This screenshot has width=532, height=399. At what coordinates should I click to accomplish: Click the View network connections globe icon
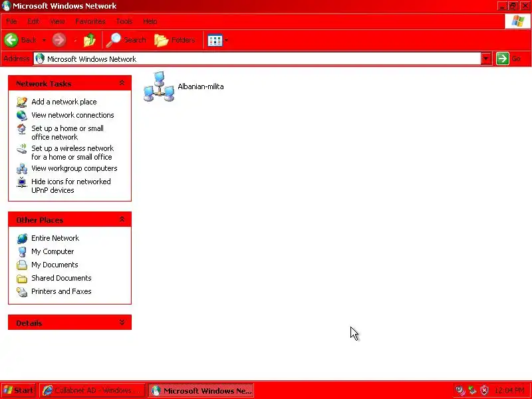point(22,115)
